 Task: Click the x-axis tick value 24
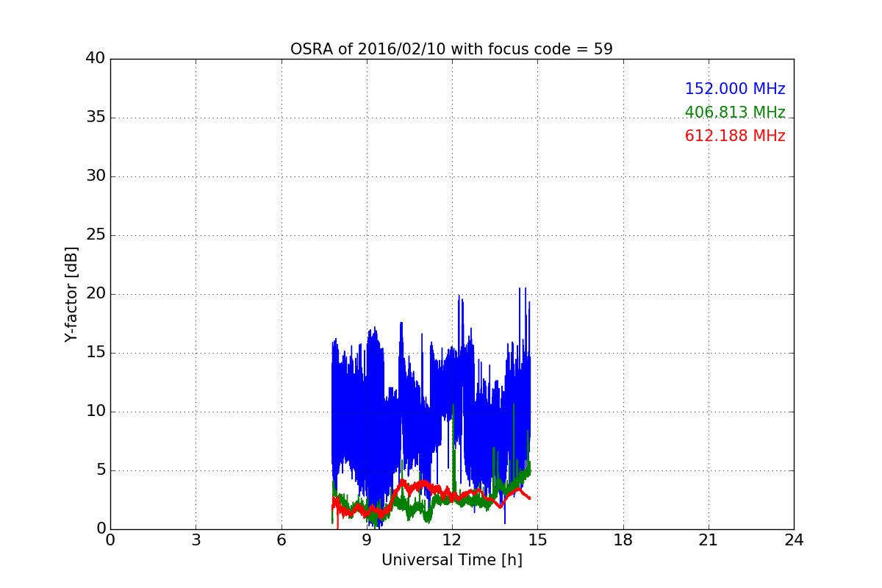coord(794,540)
